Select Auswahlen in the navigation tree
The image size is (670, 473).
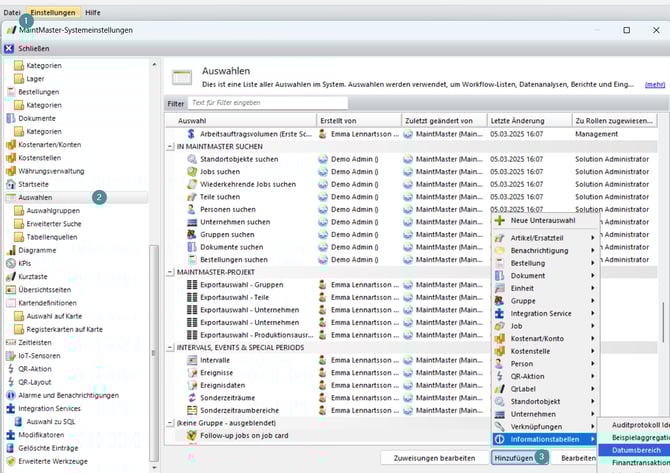[x=35, y=197]
